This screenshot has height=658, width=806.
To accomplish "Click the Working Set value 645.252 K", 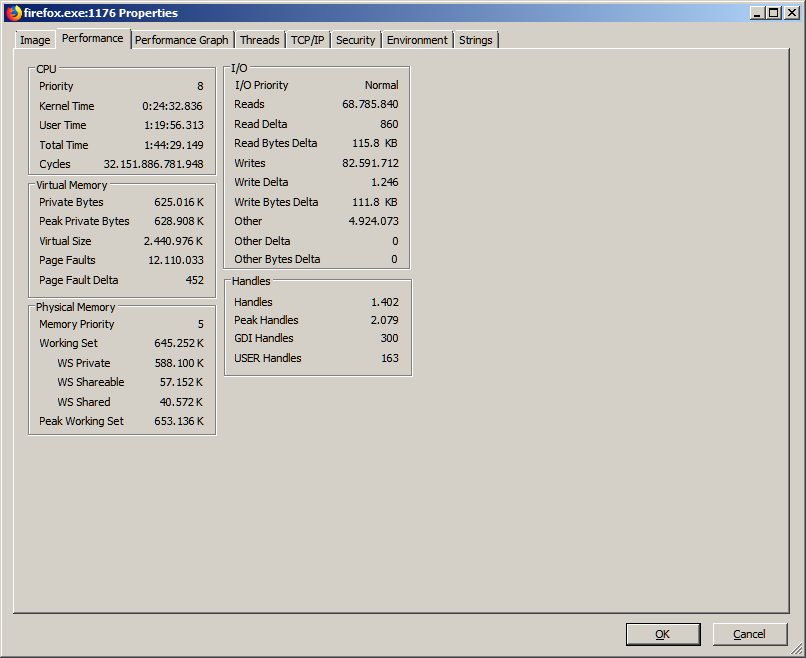I will [x=179, y=343].
